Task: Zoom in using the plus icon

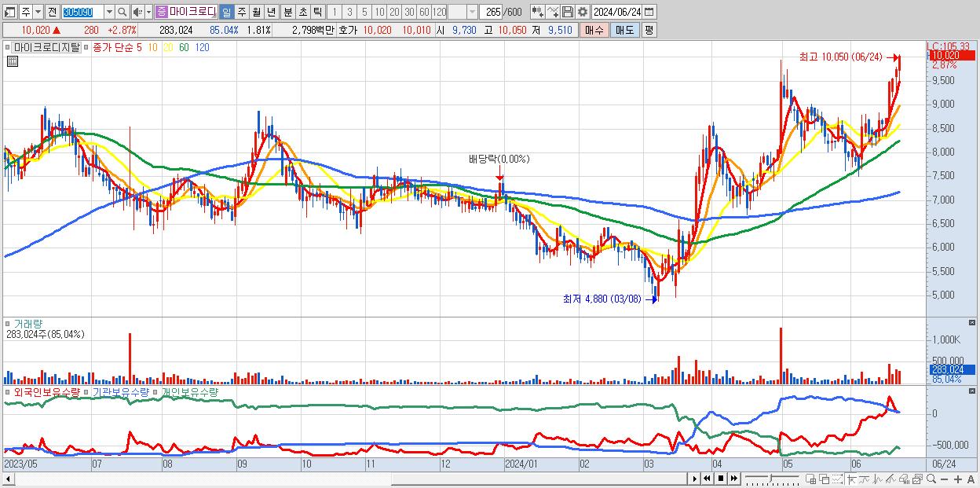Action: tap(957, 479)
